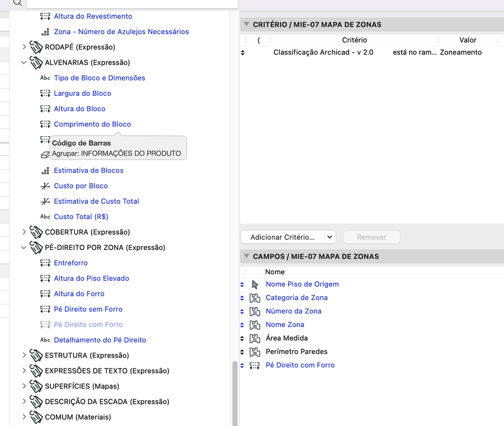Click number icon beside Custo por Bloco
This screenshot has width=504, height=426.
(45, 186)
